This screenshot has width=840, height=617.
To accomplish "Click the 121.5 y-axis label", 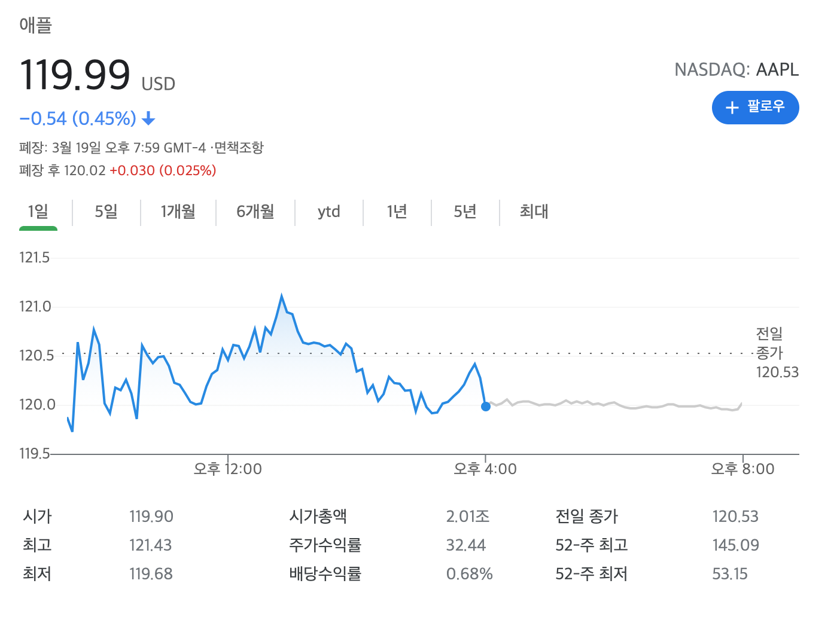I will tap(35, 258).
